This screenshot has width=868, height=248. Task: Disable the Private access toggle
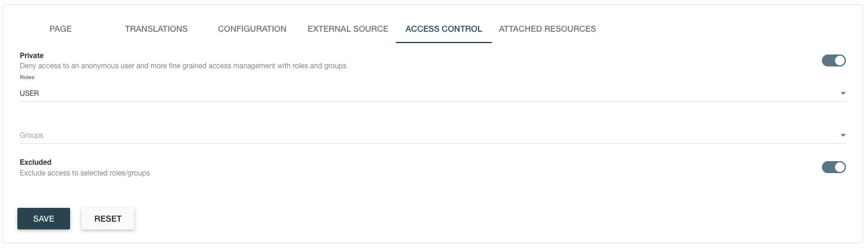tap(833, 61)
